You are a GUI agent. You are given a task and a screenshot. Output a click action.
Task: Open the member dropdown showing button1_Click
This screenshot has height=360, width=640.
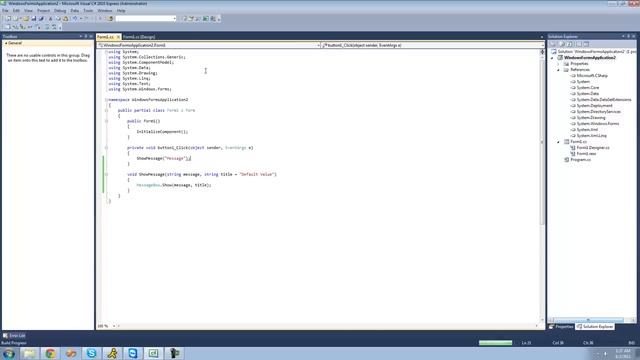(x=433, y=45)
